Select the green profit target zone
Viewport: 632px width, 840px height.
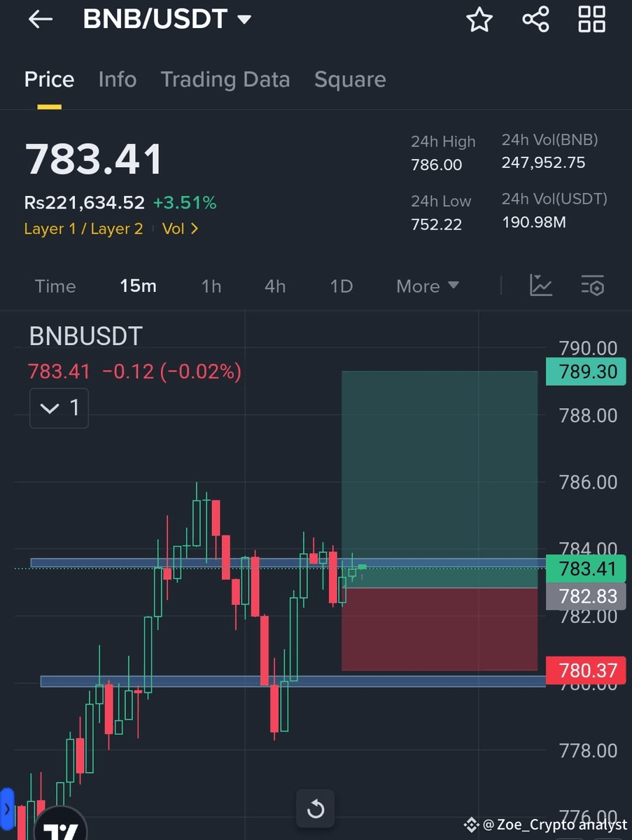tap(440, 479)
